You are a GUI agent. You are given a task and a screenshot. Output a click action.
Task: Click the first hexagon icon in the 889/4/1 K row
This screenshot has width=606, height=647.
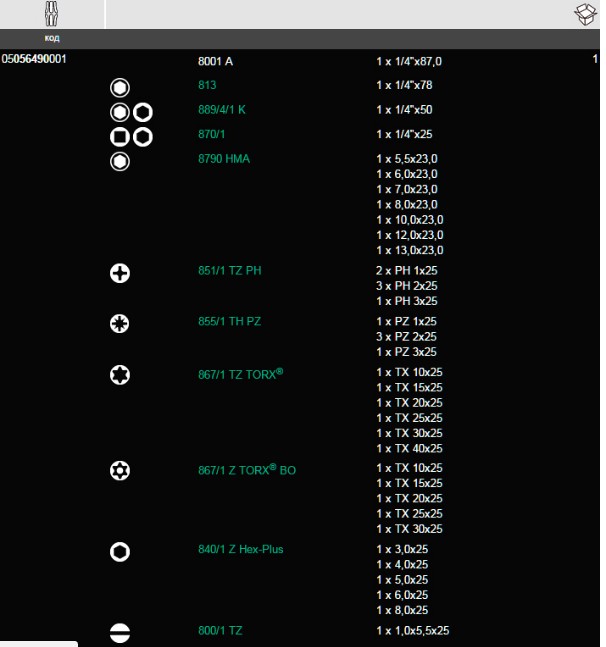point(120,112)
